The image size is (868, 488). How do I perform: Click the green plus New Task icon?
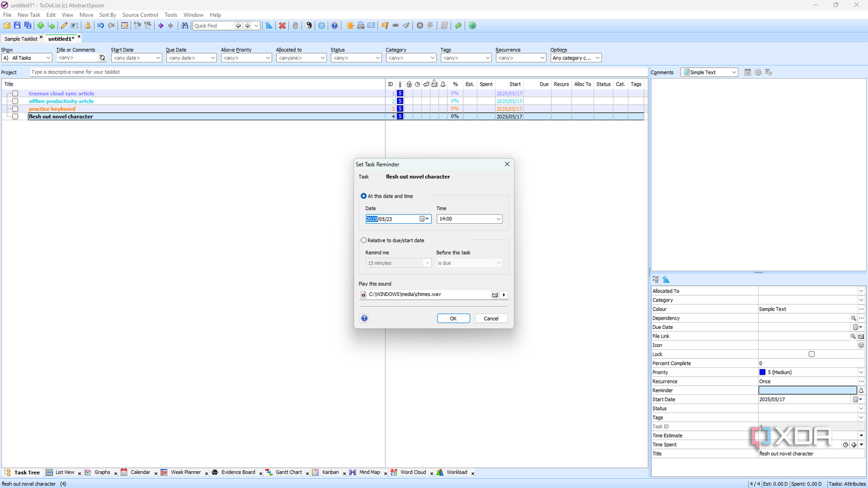41,25
